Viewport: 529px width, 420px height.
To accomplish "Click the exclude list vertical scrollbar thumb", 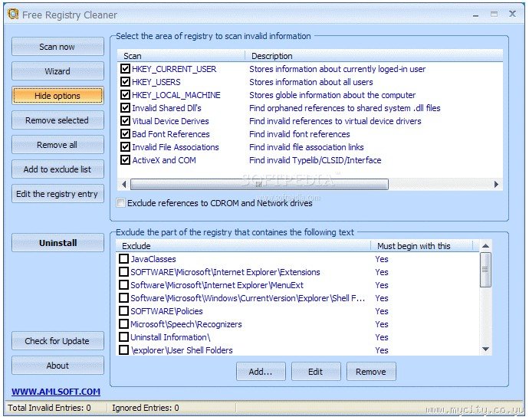I will coord(485,270).
